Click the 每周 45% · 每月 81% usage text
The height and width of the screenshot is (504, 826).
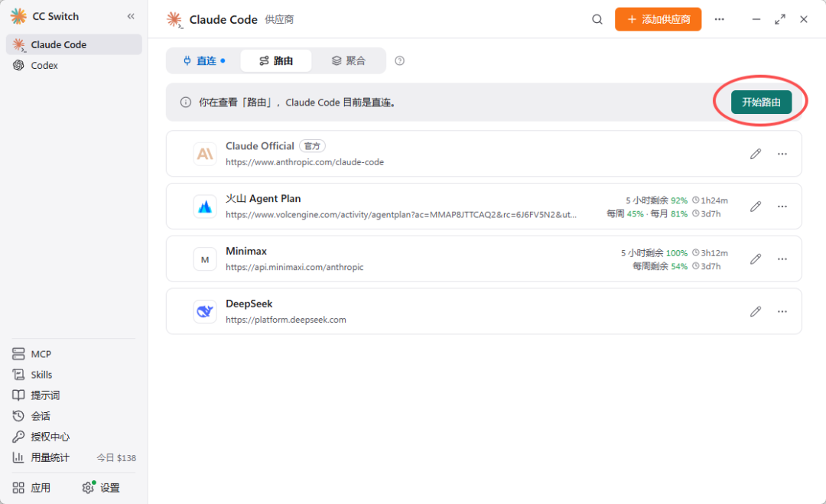coord(647,214)
